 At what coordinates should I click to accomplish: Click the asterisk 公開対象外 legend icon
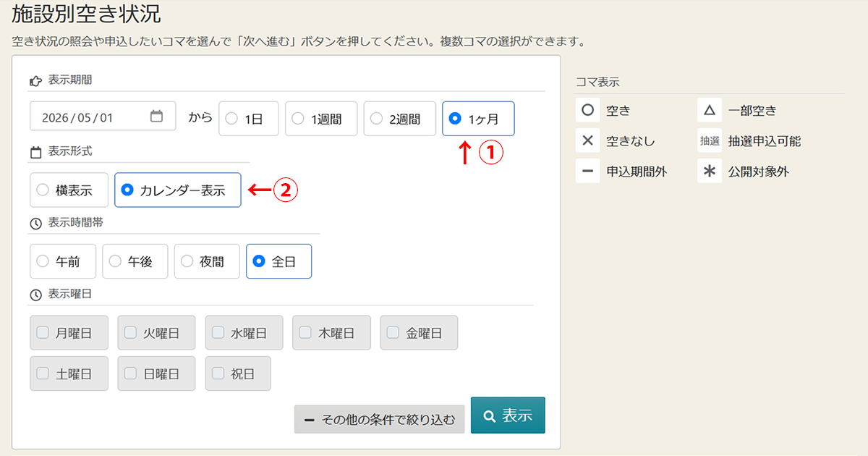[x=709, y=172]
